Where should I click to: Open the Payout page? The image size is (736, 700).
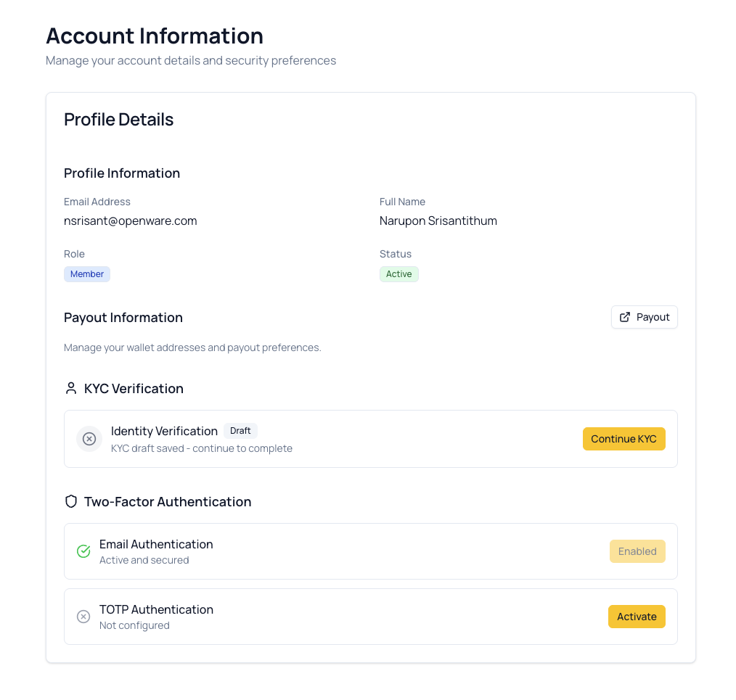(x=643, y=316)
